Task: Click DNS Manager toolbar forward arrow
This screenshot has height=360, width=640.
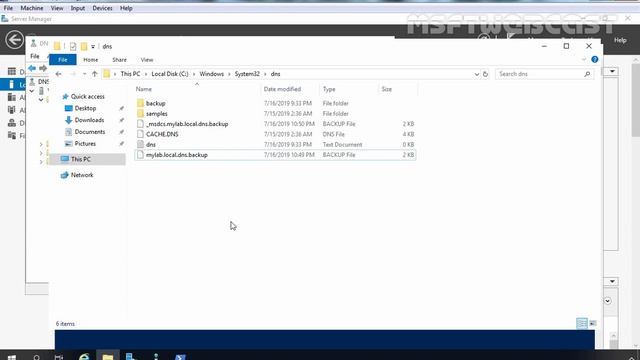Action: tap(42, 68)
